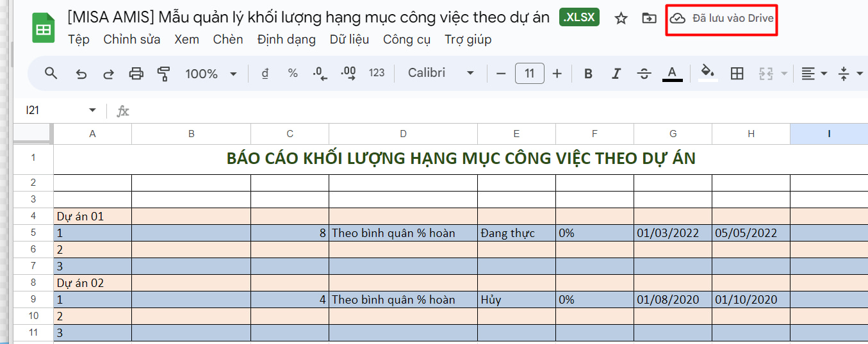Open the Calibri font dropdown
The image size is (868, 344).
coord(441,73)
